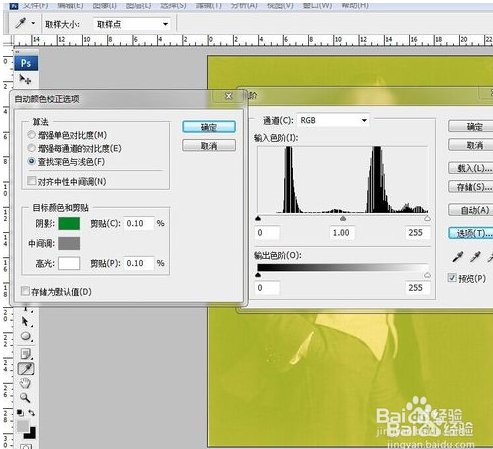Select the Move tool in the toolbox
This screenshot has width=493, height=449.
click(x=25, y=80)
